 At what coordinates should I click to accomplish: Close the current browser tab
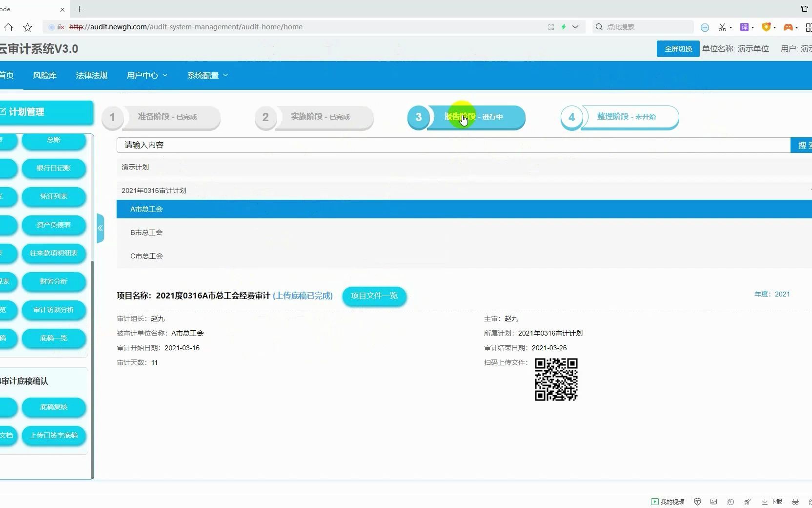[x=62, y=9]
